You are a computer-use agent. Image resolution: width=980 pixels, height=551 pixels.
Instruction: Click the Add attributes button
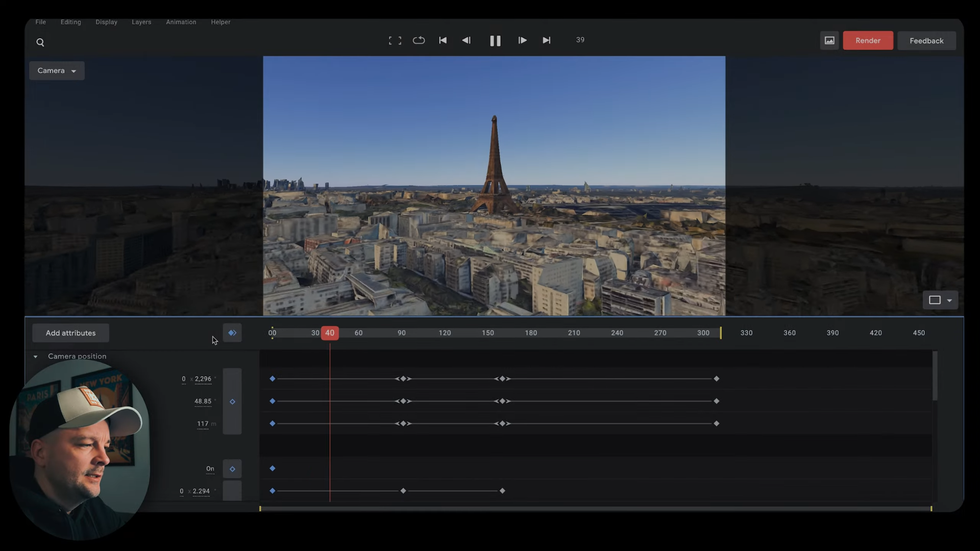[x=70, y=333]
